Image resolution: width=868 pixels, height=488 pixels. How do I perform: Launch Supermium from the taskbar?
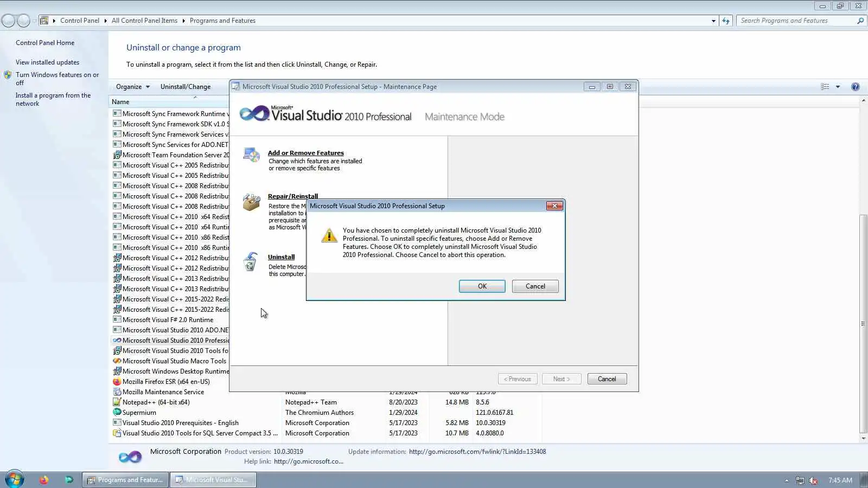pyautogui.click(x=69, y=480)
